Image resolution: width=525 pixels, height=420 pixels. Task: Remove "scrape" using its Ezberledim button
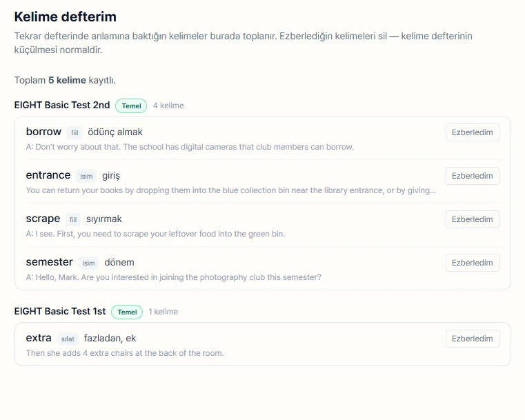(472, 219)
